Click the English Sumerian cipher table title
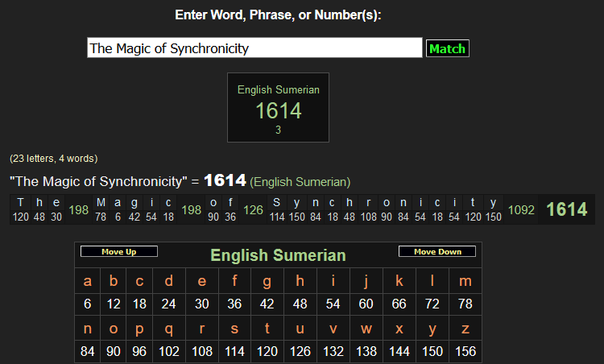Viewport: 604px width, 364px height. click(x=278, y=255)
